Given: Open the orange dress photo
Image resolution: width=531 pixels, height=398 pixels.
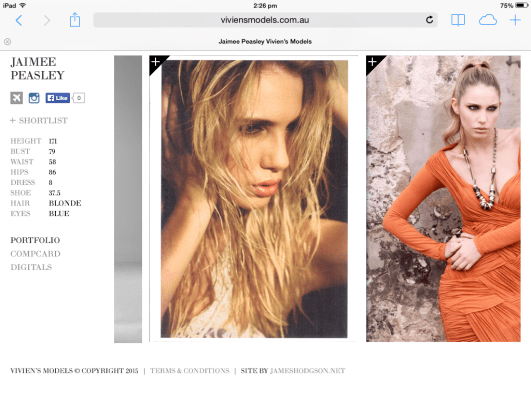Looking at the screenshot, I should point(443,199).
